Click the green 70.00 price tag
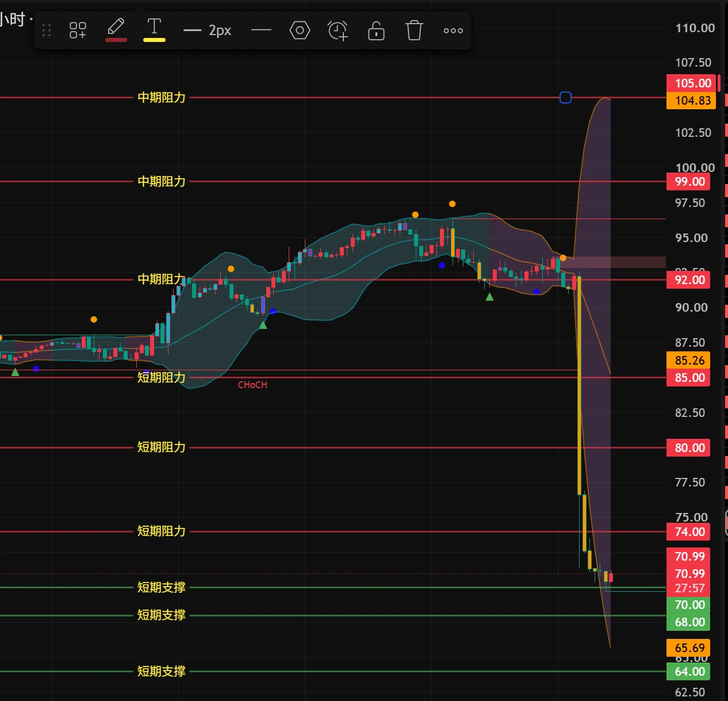Viewport: 728px width, 701px height. (x=688, y=605)
